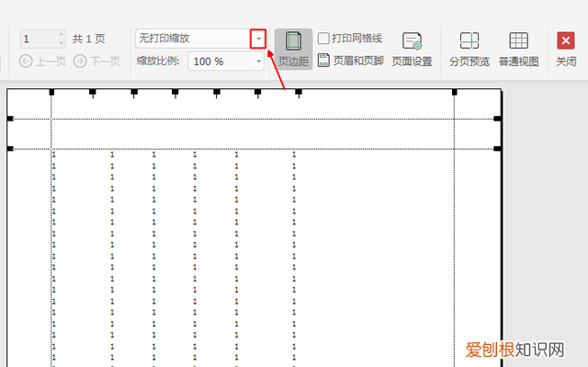Click the top-left header margin handle on left edge
Viewport: 588px width, 367px height.
coord(10,119)
